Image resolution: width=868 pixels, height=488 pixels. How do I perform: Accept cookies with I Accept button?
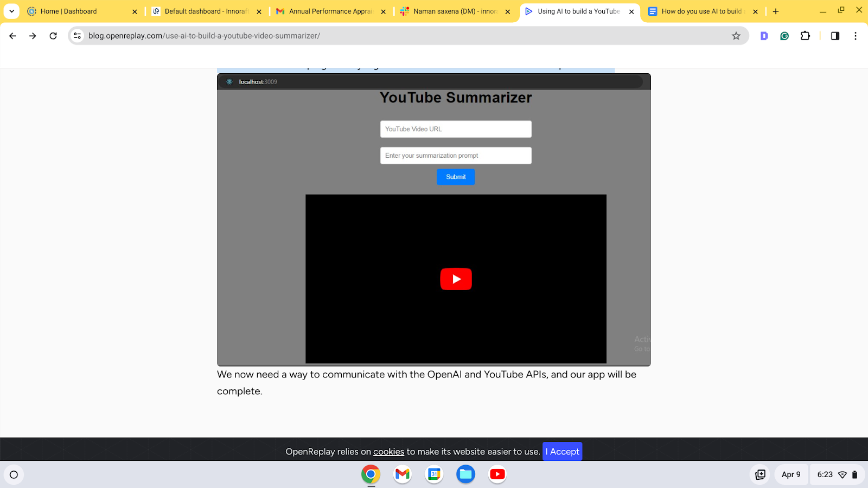[562, 452]
